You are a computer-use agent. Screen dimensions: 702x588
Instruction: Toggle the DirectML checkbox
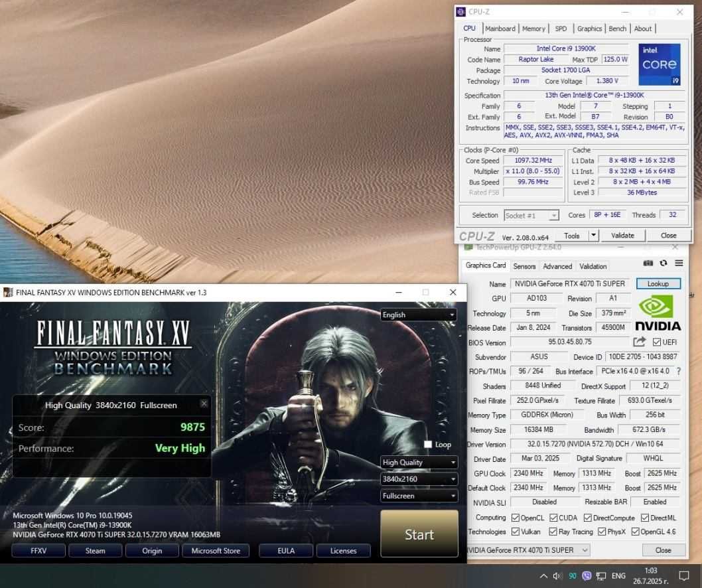645,518
